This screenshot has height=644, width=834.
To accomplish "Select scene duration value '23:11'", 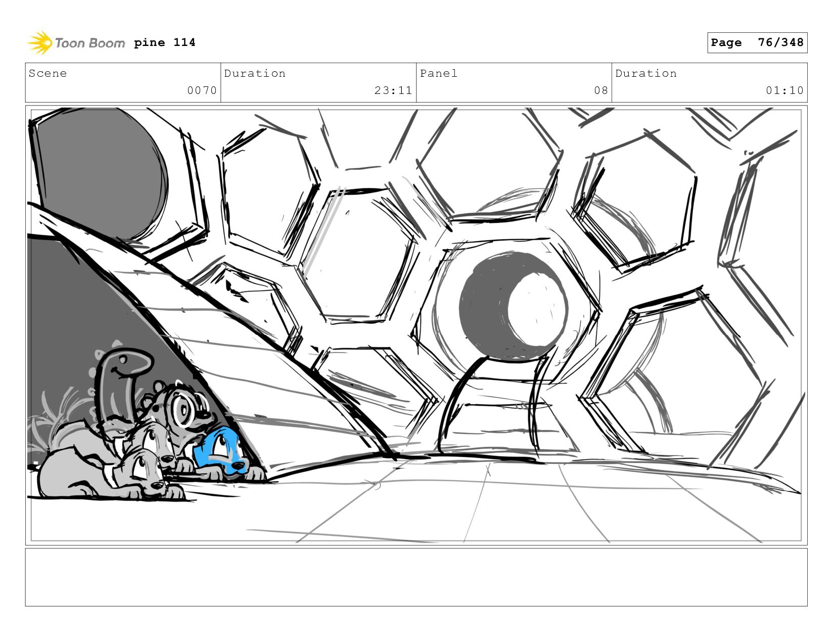I will 393,90.
